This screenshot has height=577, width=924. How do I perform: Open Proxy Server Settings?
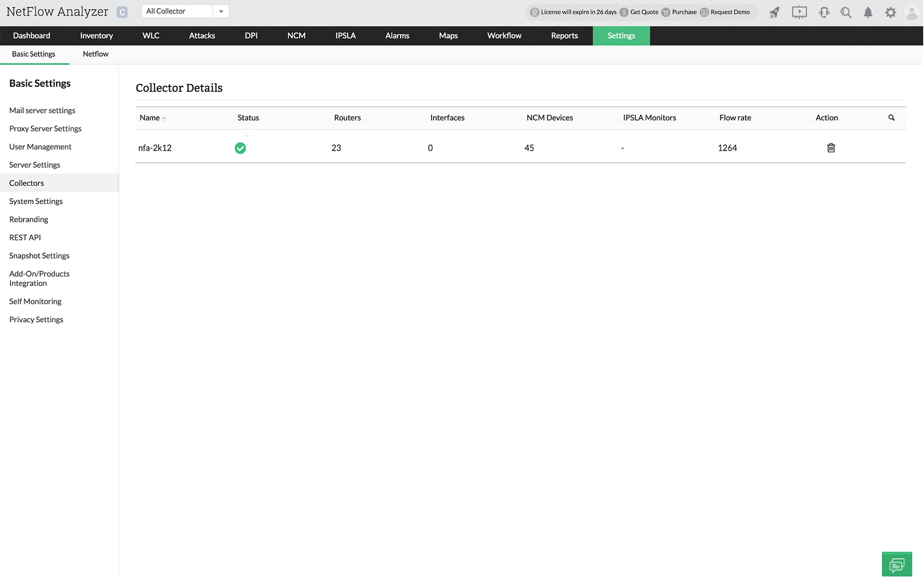(x=45, y=128)
